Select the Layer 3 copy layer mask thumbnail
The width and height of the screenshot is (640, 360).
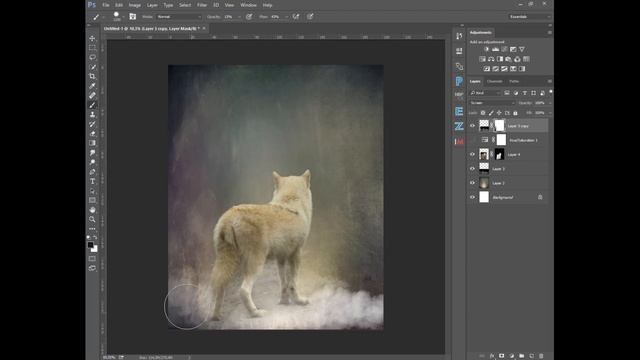(500, 126)
